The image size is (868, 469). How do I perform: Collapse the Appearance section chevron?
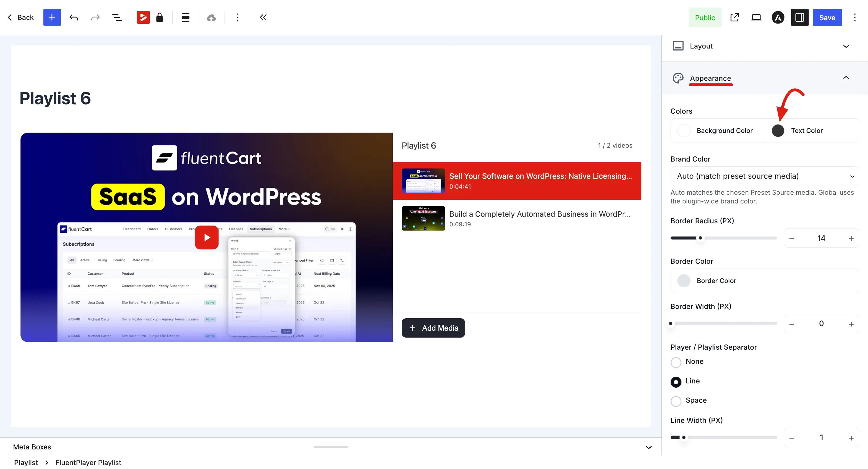click(x=846, y=78)
